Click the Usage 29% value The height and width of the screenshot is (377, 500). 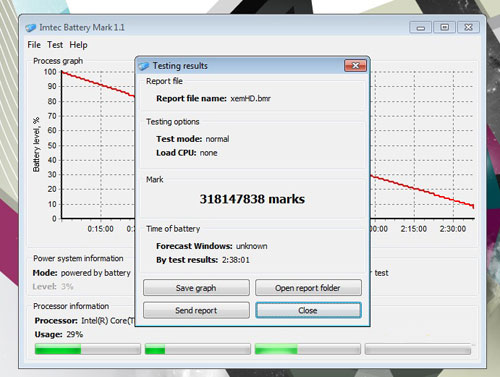75,334
